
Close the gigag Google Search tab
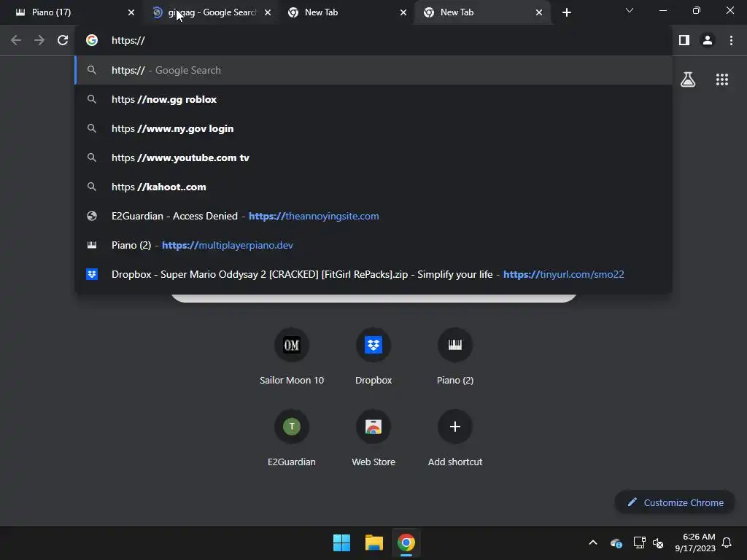coord(268,12)
